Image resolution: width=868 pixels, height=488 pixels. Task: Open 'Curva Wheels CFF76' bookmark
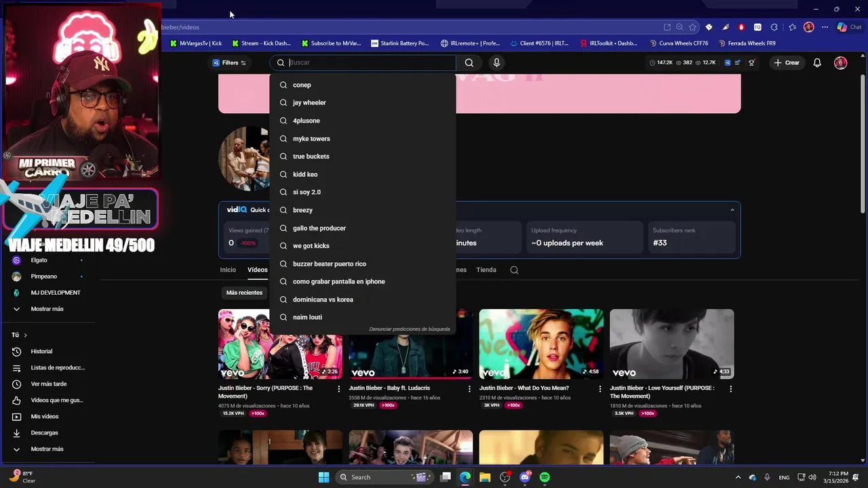[x=679, y=43]
